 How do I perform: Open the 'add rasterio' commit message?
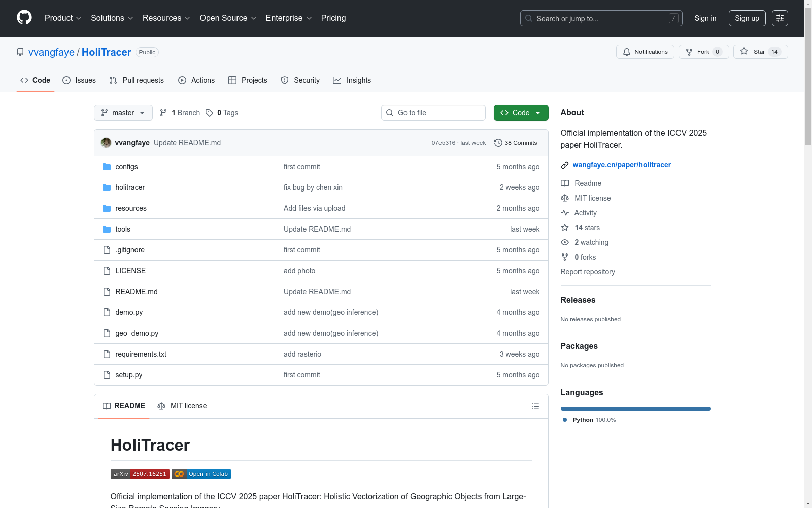[x=302, y=354]
